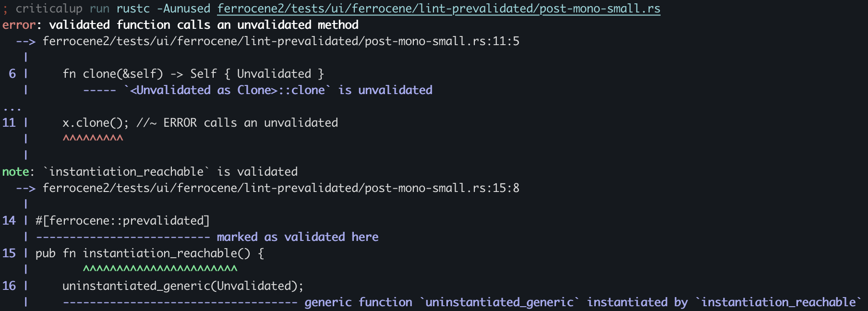868x311 pixels.
Task: Click line number 11 in the gutter
Action: [x=9, y=123]
